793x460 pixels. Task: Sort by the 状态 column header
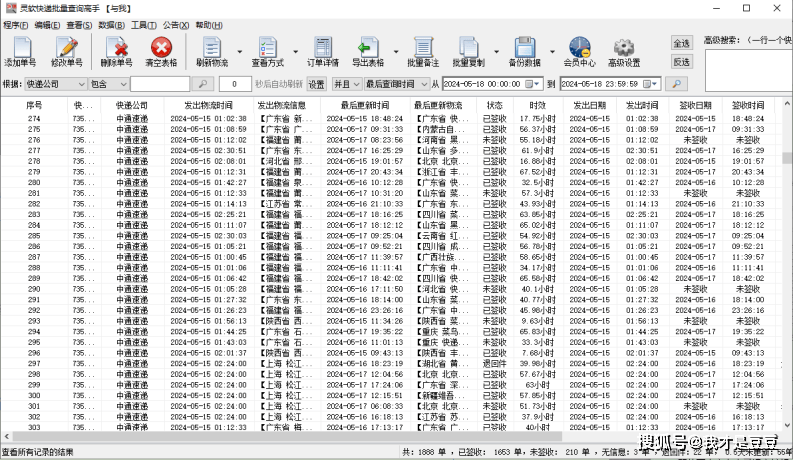495,105
